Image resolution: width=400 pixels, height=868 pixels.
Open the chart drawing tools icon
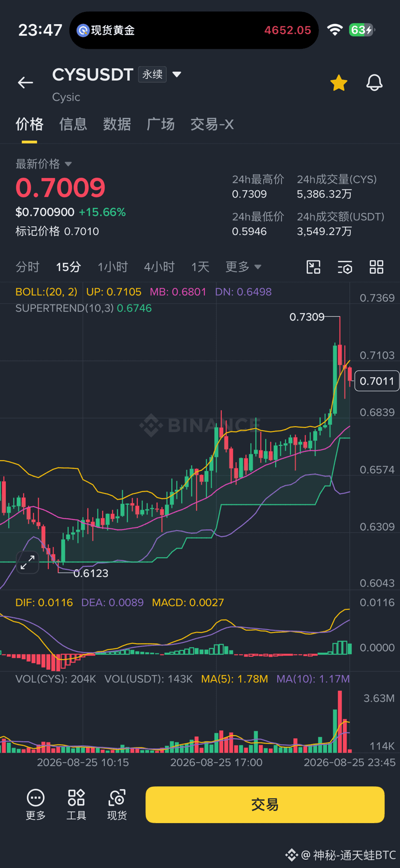[314, 267]
